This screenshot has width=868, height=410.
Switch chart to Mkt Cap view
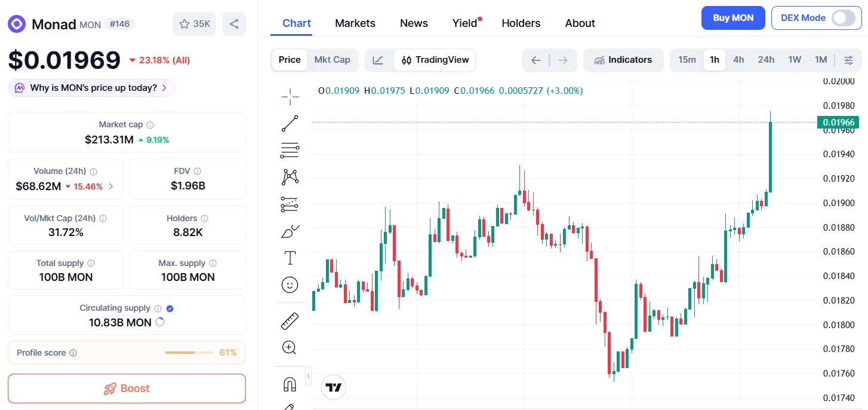point(332,60)
